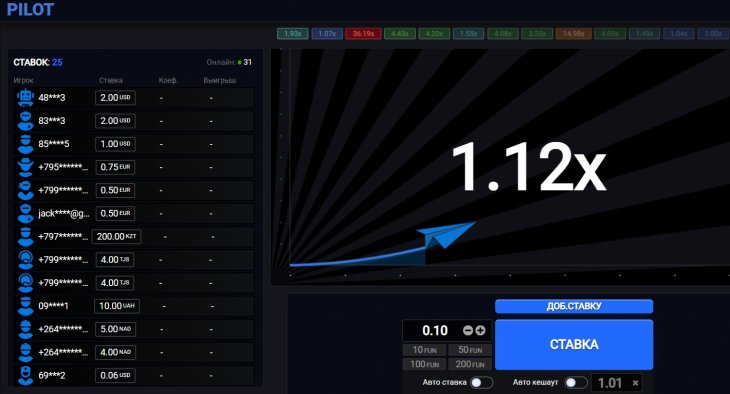Click the current 1.12x multiplier
This screenshot has height=394, width=730.
[x=529, y=167]
